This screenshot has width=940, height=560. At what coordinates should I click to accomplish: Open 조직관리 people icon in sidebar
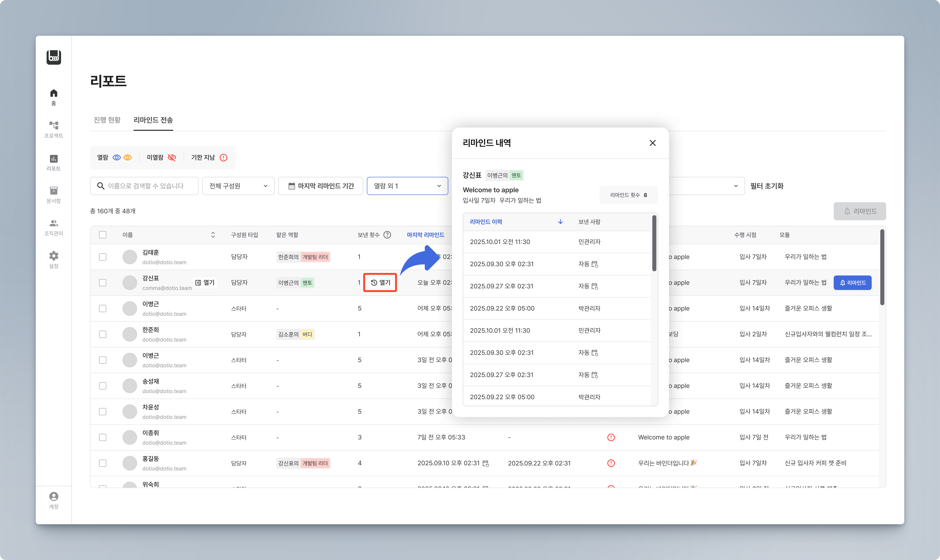[x=54, y=223]
